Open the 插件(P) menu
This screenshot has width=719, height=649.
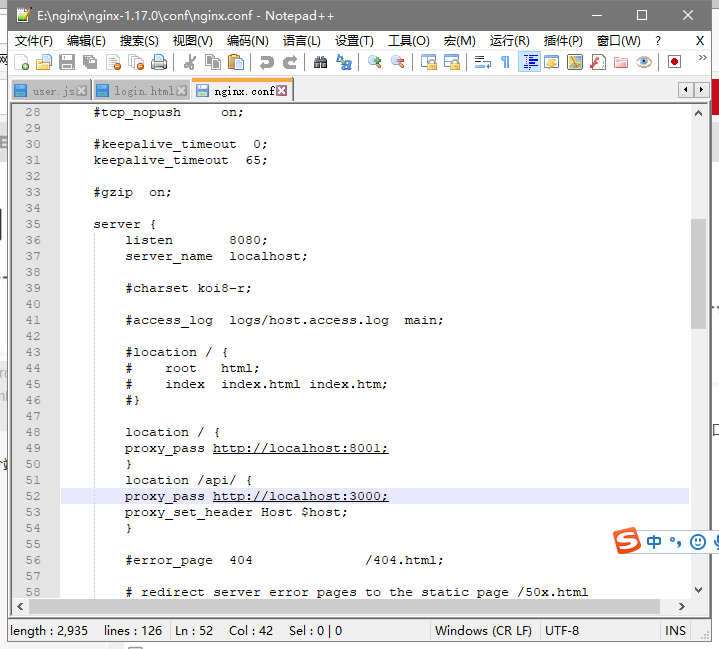[x=563, y=41]
